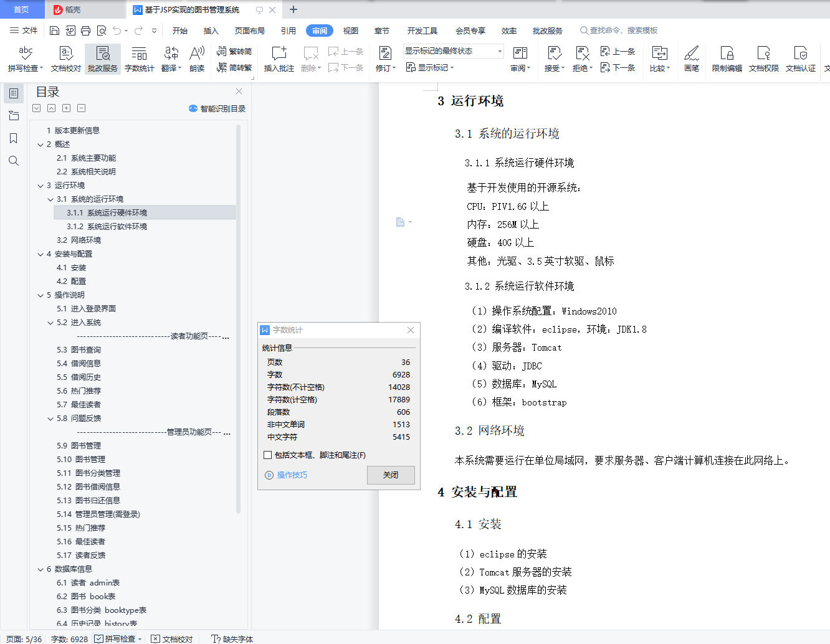
Task: Convert text with 繁转简
Action: tap(234, 52)
